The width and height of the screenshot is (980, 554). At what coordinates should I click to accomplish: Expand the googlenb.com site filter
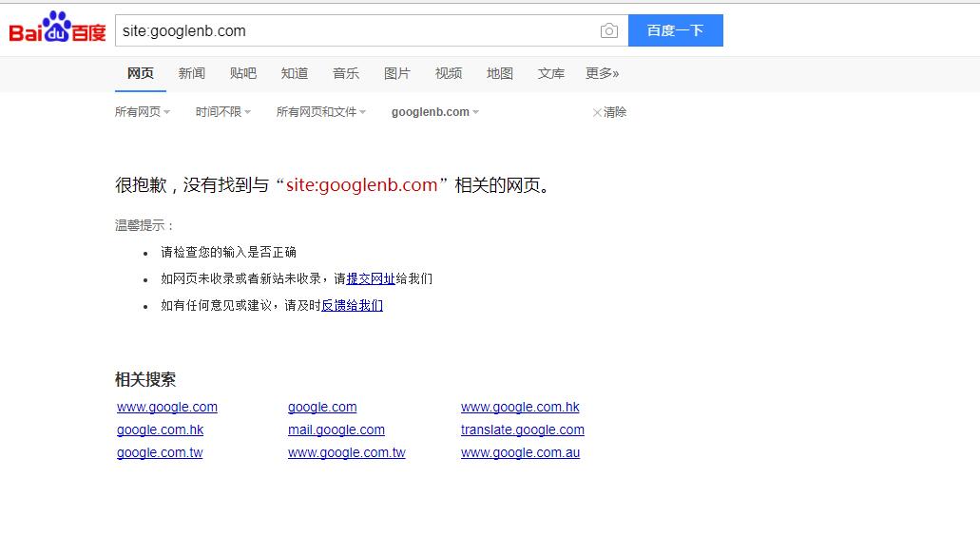435,112
